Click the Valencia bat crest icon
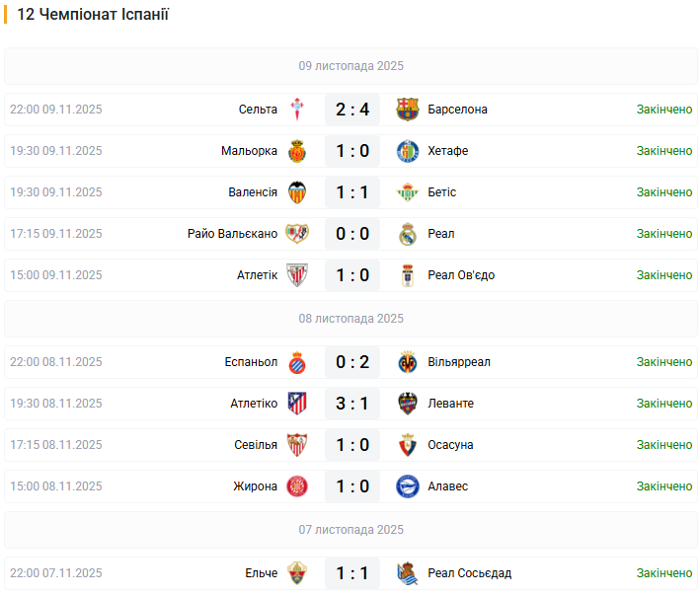 297,192
